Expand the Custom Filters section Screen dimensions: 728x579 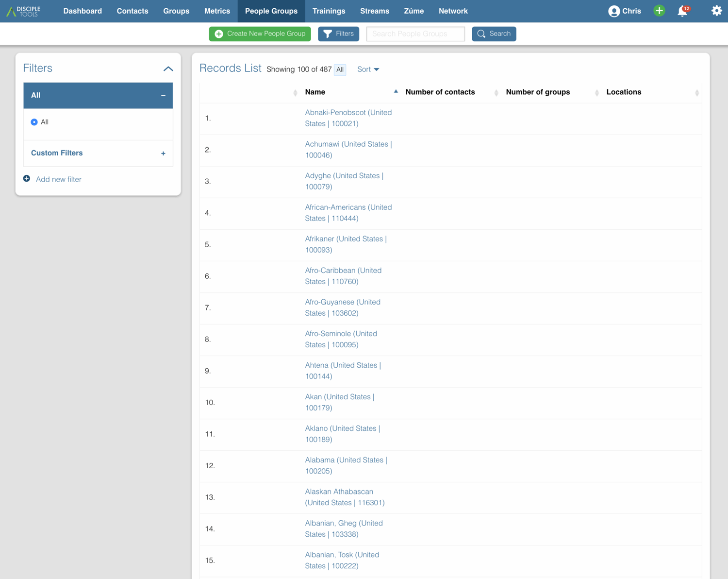click(98, 153)
